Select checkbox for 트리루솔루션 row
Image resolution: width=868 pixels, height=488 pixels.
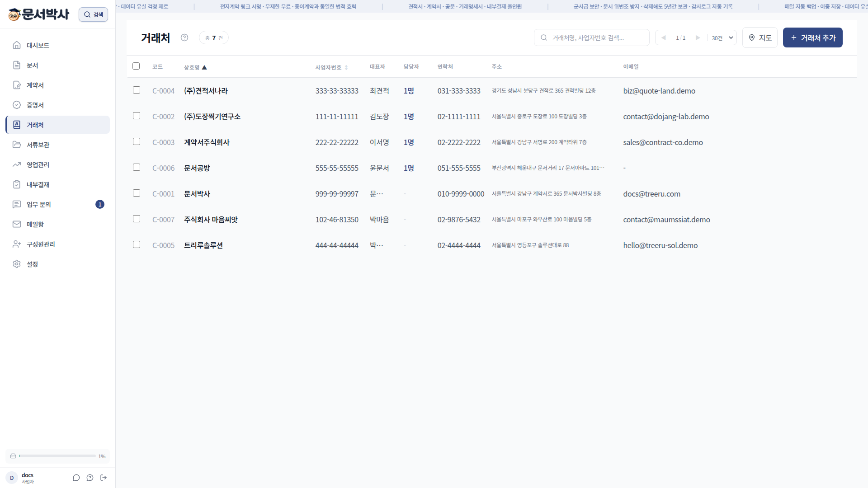click(137, 244)
